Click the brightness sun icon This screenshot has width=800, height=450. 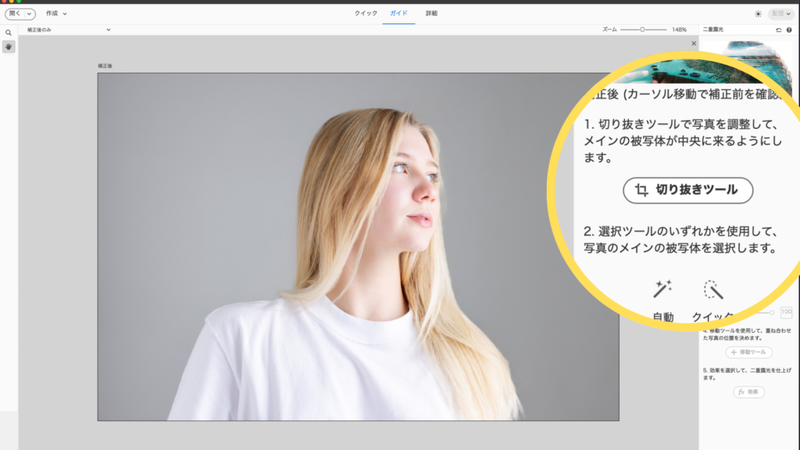point(758,14)
